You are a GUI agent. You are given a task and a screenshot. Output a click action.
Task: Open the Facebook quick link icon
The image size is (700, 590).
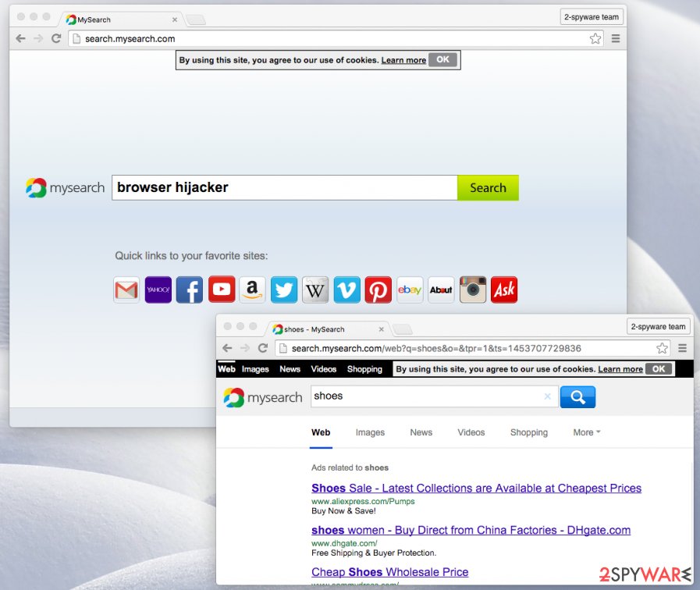190,290
